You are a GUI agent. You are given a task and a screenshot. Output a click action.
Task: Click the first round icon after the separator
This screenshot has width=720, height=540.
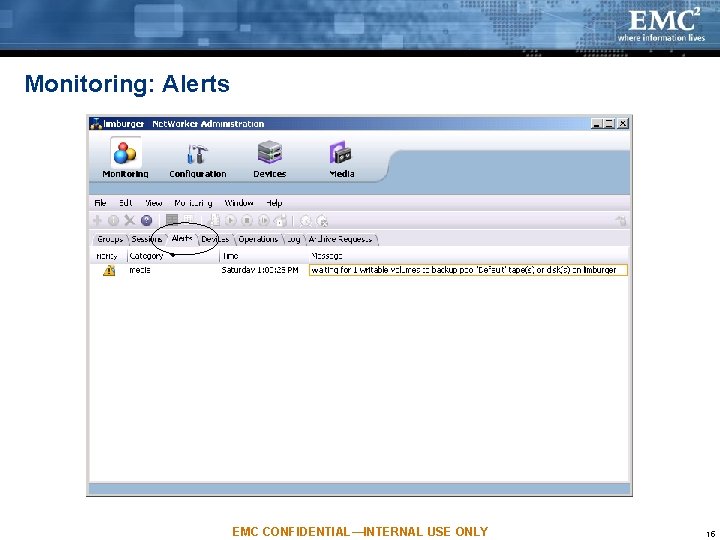tap(305, 221)
